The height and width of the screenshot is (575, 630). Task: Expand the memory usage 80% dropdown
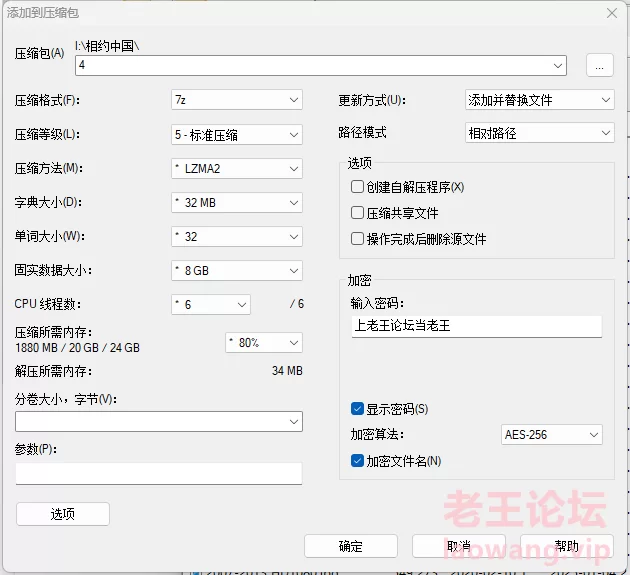click(x=264, y=343)
